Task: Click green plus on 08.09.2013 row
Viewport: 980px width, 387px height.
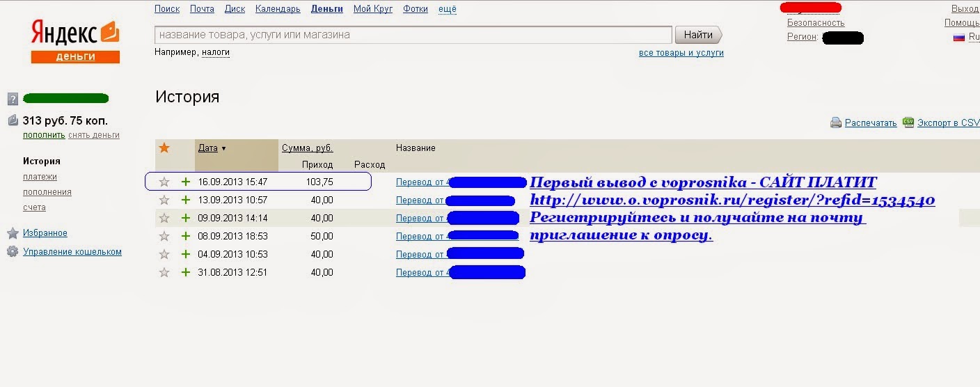Action: tap(185, 236)
